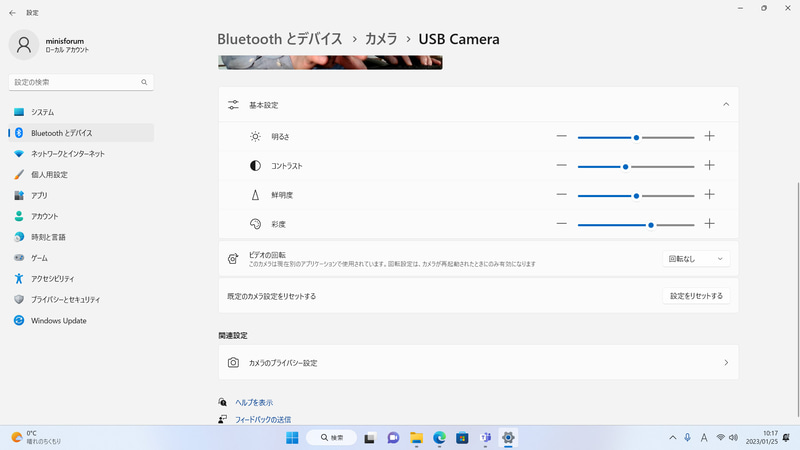This screenshot has width=800, height=450.
Task: Open アカウント settings
Action: [81, 216]
